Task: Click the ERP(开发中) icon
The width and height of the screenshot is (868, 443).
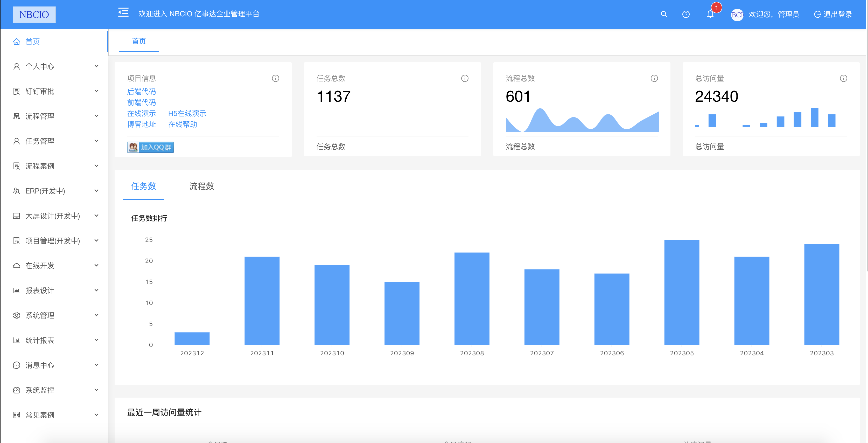Action: pos(17,191)
